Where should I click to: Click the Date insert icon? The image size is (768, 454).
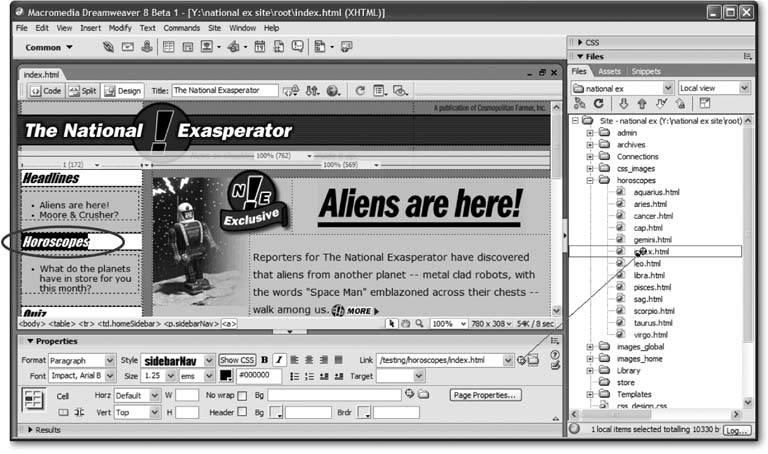tap(260, 47)
